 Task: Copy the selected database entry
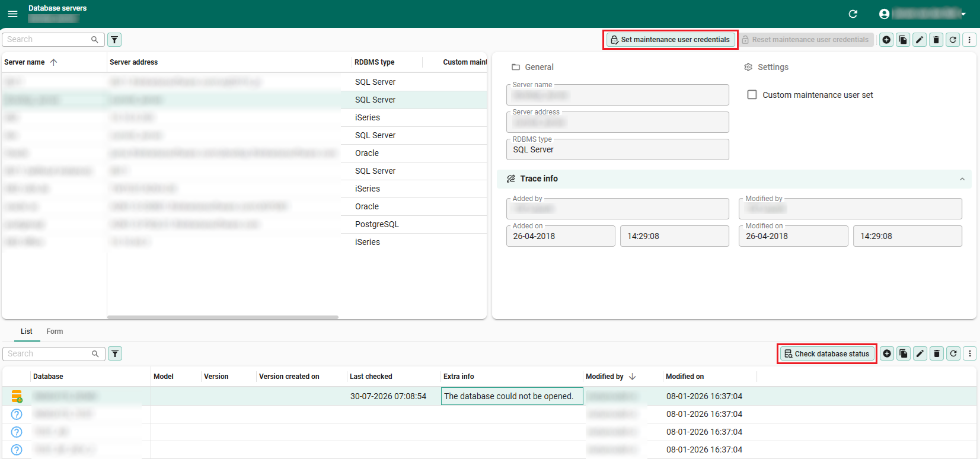[x=904, y=354]
